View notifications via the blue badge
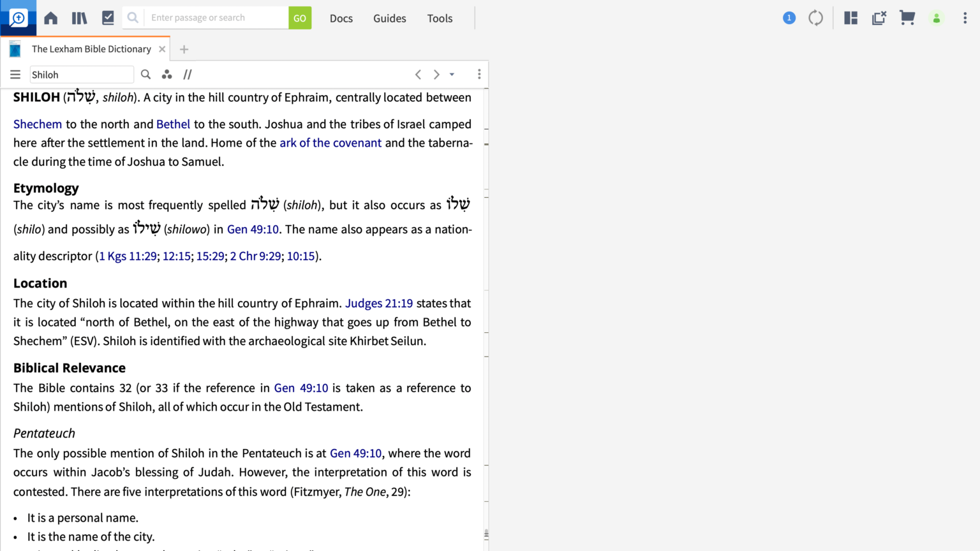The image size is (980, 551). tap(789, 18)
